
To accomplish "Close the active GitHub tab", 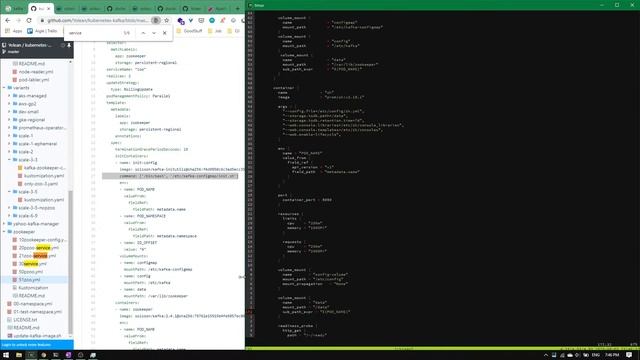I will tap(49, 8).
